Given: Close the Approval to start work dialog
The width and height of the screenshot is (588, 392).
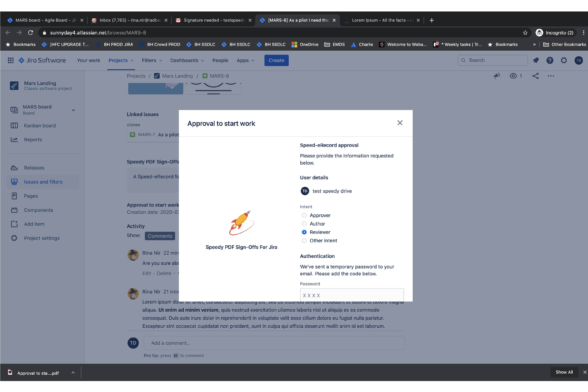Looking at the screenshot, I should 400,123.
